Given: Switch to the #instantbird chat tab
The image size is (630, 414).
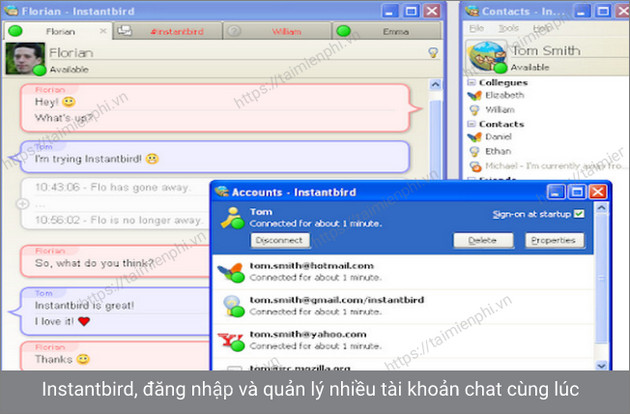Looking at the screenshot, I should coord(175,31).
